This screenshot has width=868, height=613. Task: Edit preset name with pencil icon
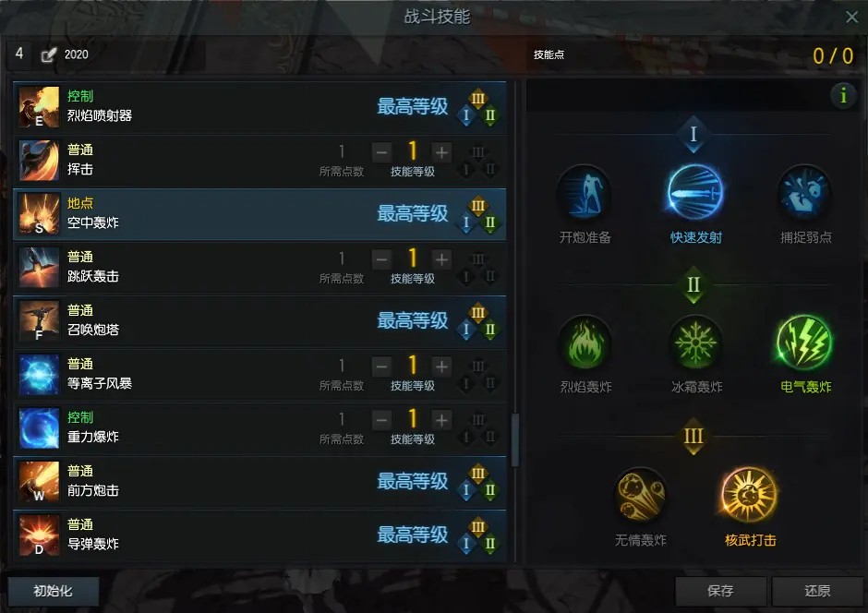49,54
